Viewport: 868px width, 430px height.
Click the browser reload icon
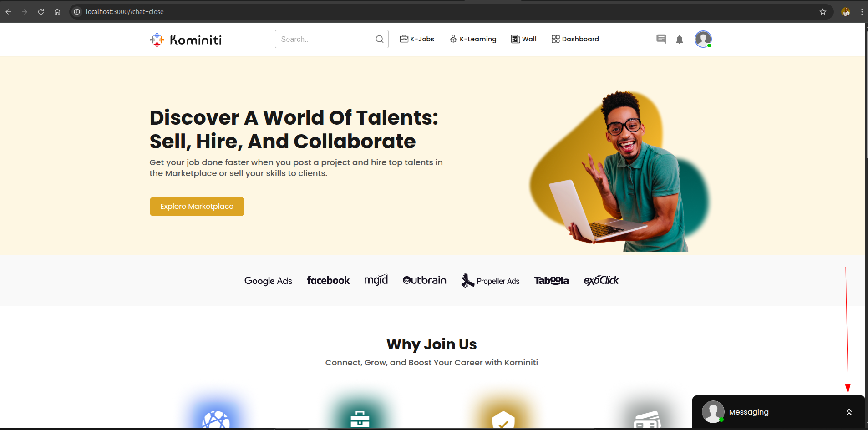point(41,12)
